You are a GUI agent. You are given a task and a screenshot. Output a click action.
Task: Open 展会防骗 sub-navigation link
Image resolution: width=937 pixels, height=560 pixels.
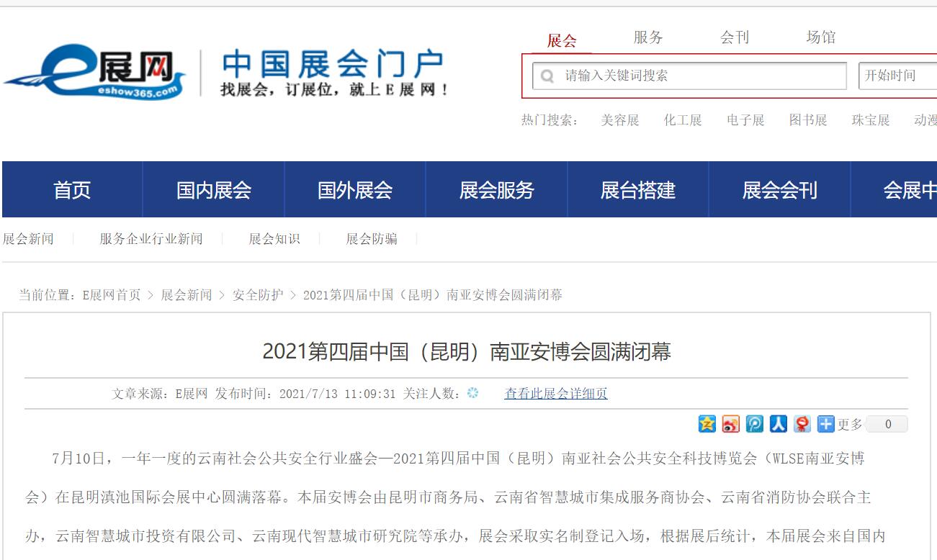[x=371, y=239]
